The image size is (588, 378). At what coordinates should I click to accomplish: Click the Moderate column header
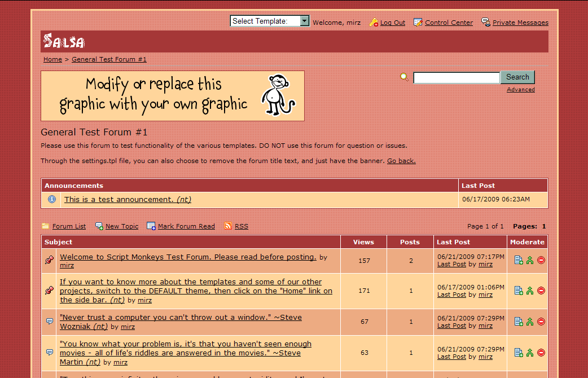527,242
